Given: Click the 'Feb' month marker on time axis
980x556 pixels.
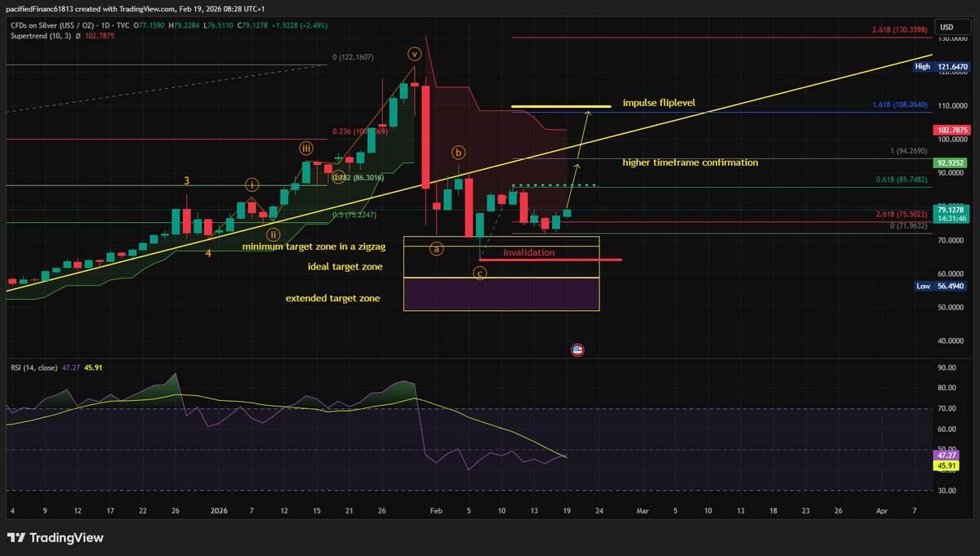Looking at the screenshot, I should pos(435,510).
